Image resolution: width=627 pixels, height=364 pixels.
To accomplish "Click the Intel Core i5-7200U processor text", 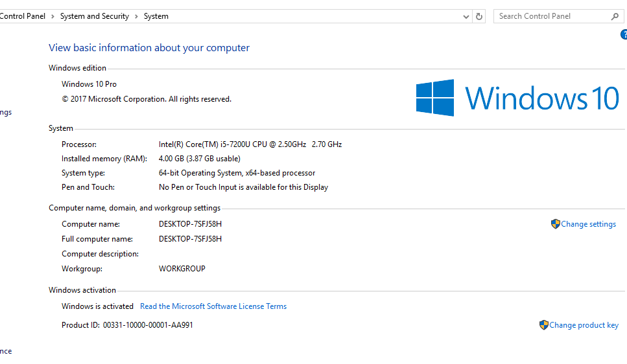I will tap(250, 144).
